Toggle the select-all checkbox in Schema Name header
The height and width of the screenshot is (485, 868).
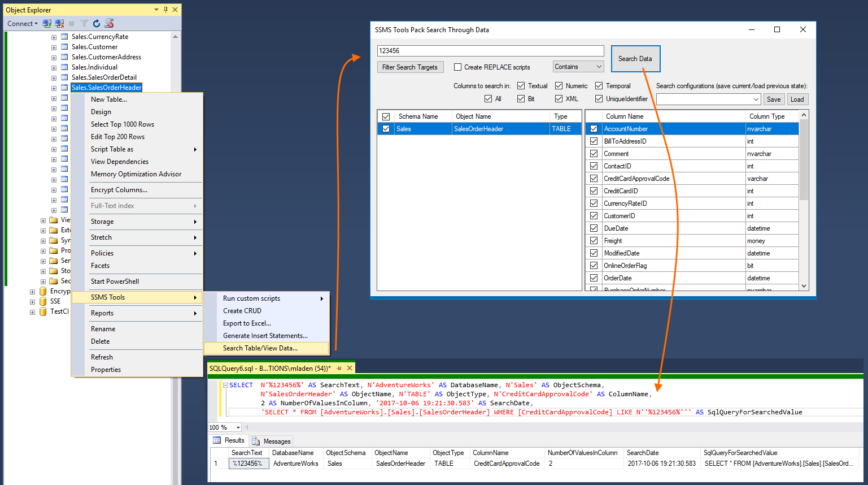point(386,116)
